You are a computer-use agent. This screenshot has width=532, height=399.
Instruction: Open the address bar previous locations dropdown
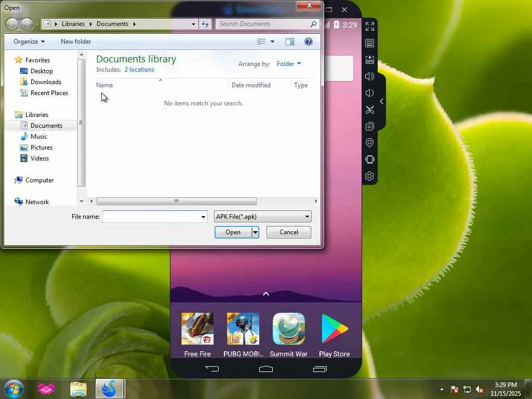click(193, 24)
